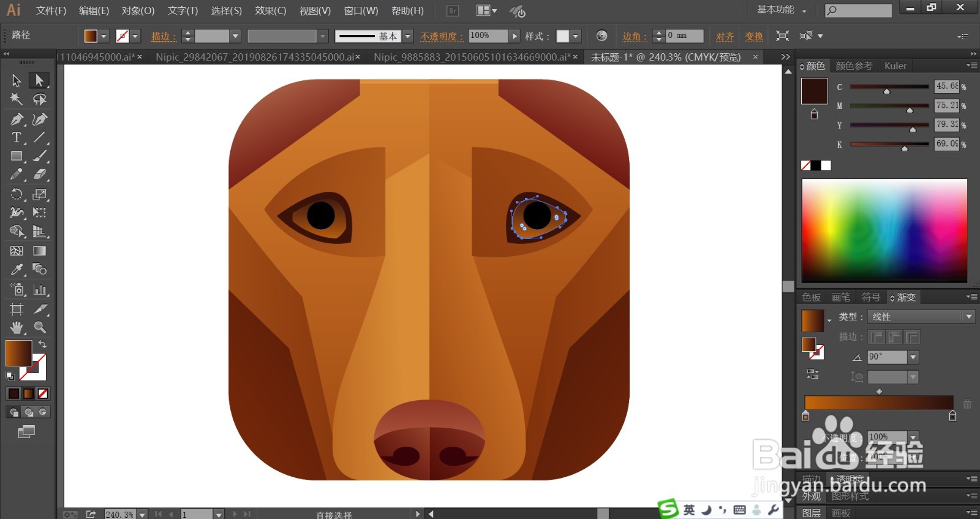Delete gradient stop trash icon
Viewport: 980px width, 519px height.
(x=967, y=404)
